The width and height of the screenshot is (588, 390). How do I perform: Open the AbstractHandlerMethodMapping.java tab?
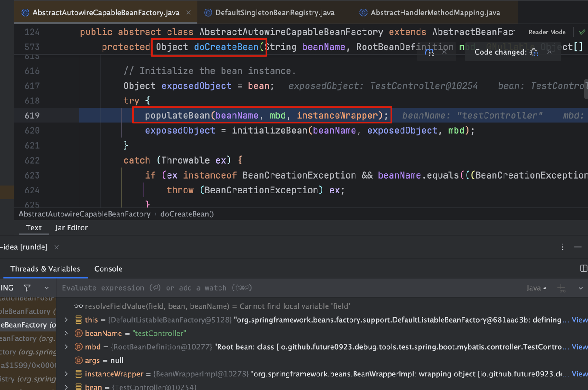(x=430, y=13)
